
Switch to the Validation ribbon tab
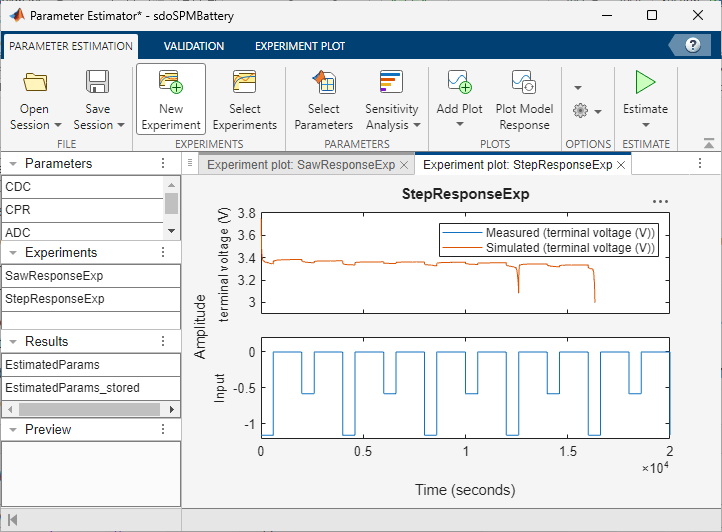pos(193,46)
